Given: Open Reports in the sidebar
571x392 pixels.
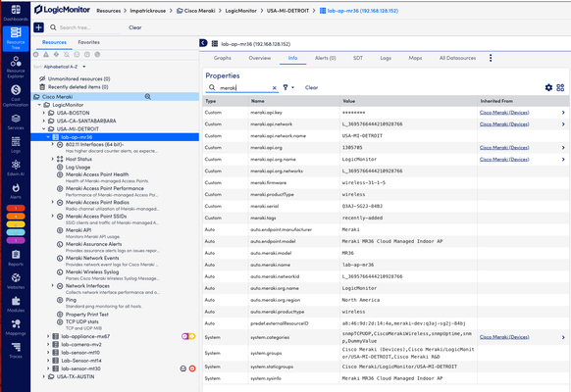Looking at the screenshot, I should (16, 258).
